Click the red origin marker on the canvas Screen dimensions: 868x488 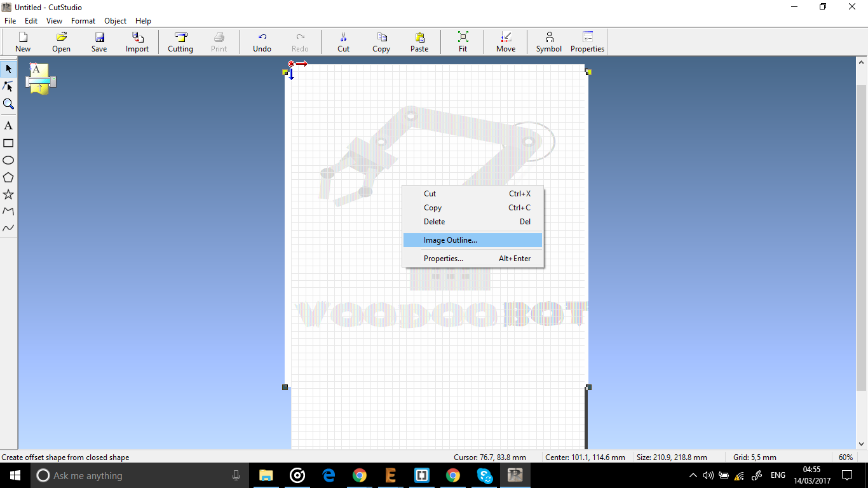(x=291, y=64)
